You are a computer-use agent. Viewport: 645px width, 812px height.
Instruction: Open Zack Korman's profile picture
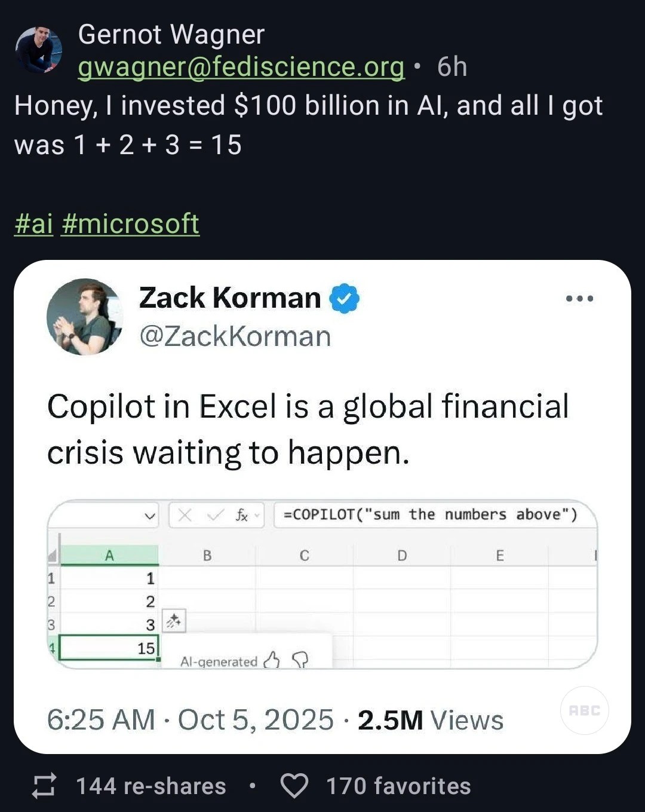click(85, 317)
